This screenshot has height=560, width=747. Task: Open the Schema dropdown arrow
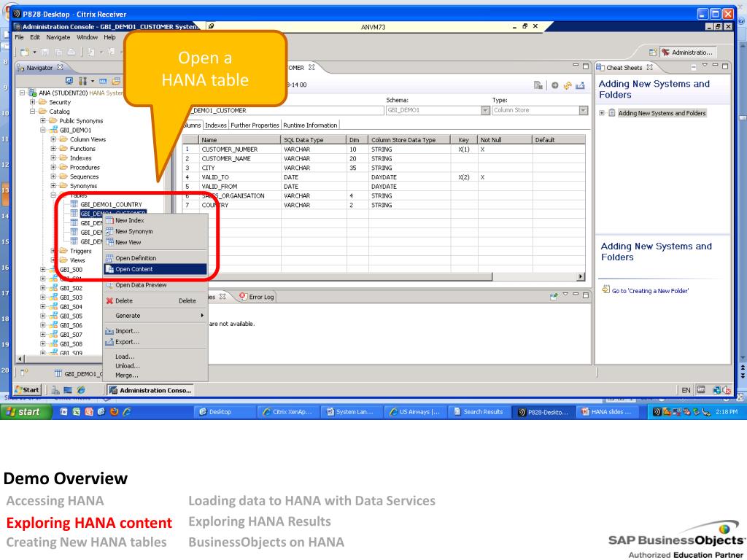(x=485, y=111)
